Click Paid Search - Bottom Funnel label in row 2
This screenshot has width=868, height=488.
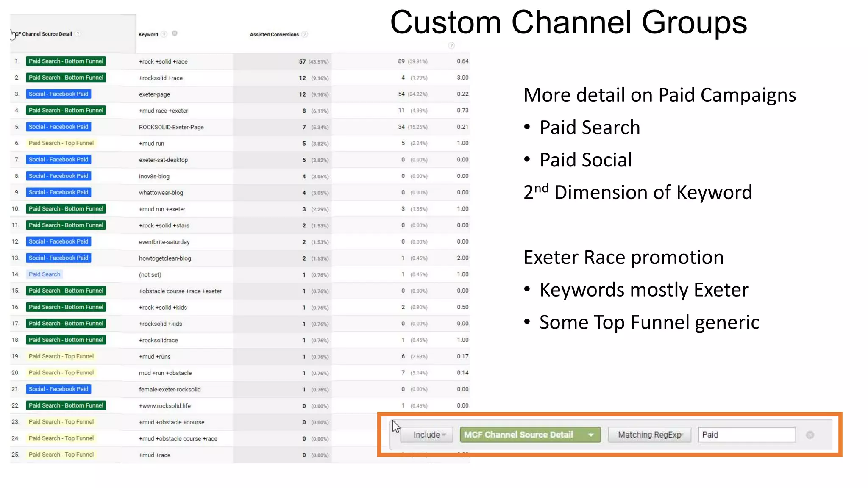pos(66,78)
